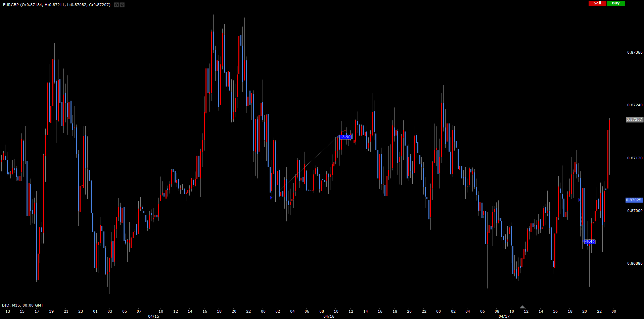Image resolution: width=644 pixels, height=319 pixels.
Task: Select the 13.90 pips trade label
Action: coord(345,137)
